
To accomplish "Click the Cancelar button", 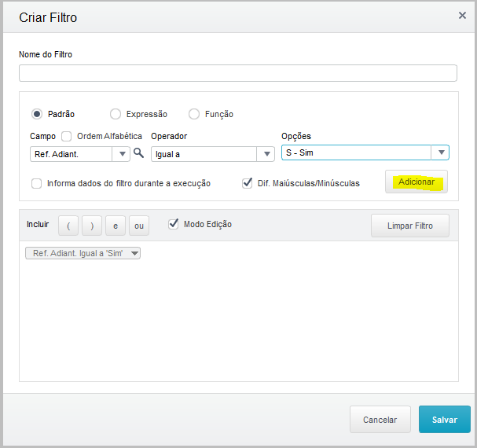I will tap(380, 420).
